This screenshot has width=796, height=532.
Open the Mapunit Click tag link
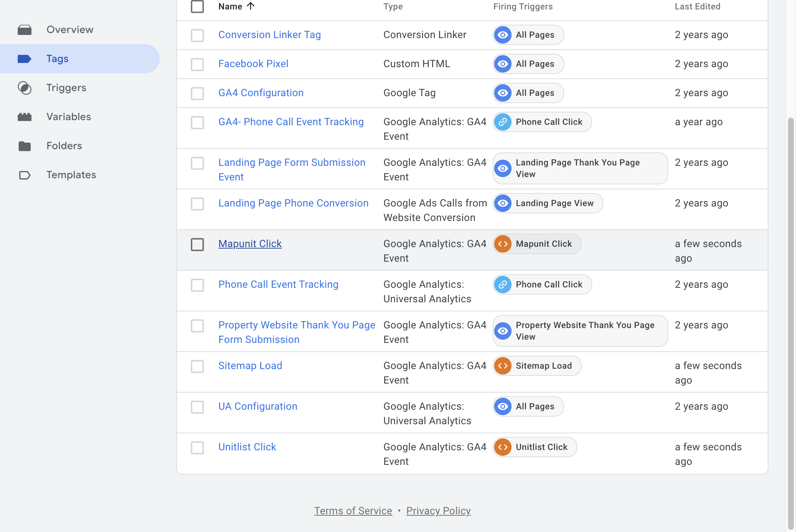pos(250,244)
